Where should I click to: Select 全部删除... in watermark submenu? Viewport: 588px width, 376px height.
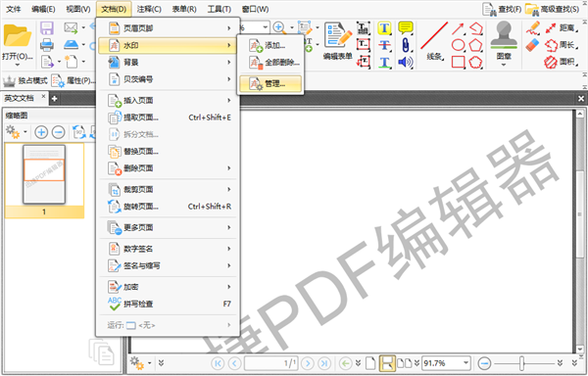(x=270, y=62)
